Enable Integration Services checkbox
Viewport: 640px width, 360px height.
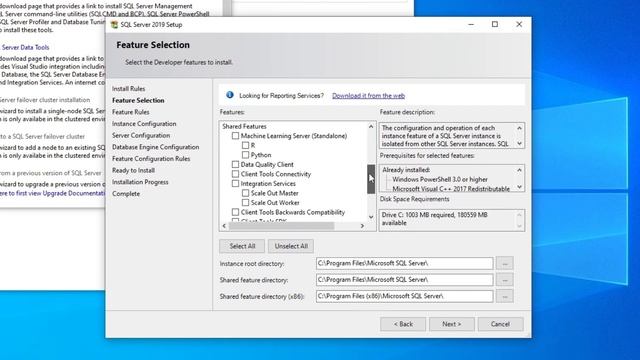236,184
